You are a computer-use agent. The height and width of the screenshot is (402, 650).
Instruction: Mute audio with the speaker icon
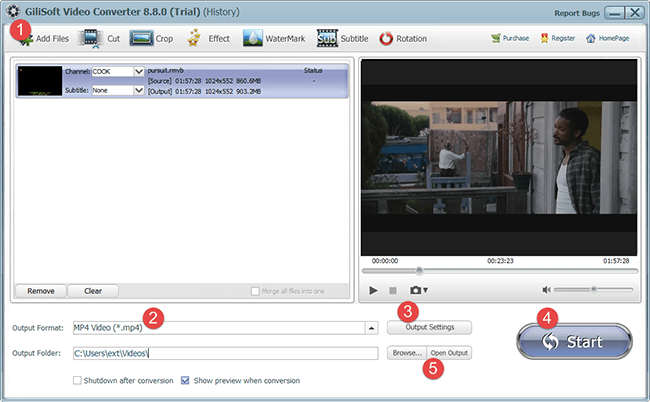click(x=547, y=290)
